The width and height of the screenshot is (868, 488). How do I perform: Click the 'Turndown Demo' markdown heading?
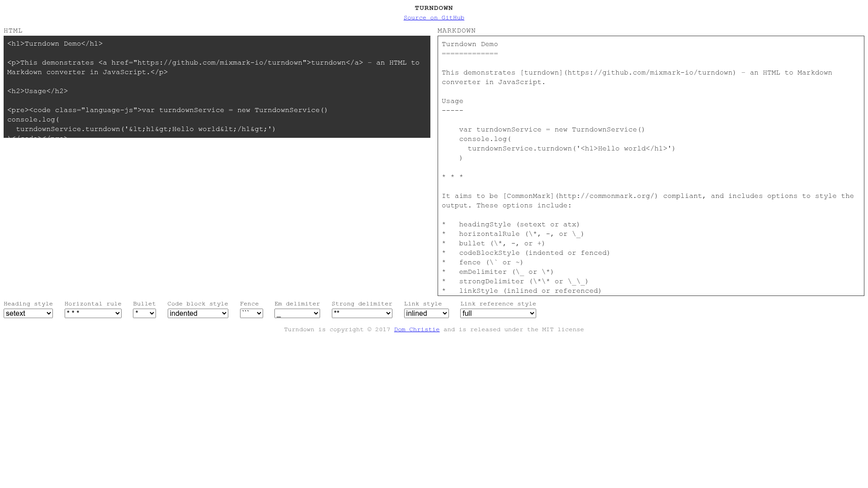tap(470, 44)
